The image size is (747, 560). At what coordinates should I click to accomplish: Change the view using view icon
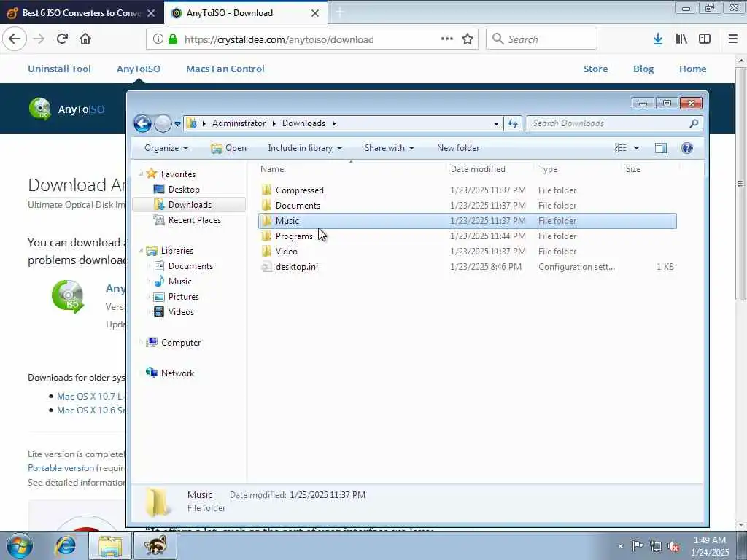point(621,148)
